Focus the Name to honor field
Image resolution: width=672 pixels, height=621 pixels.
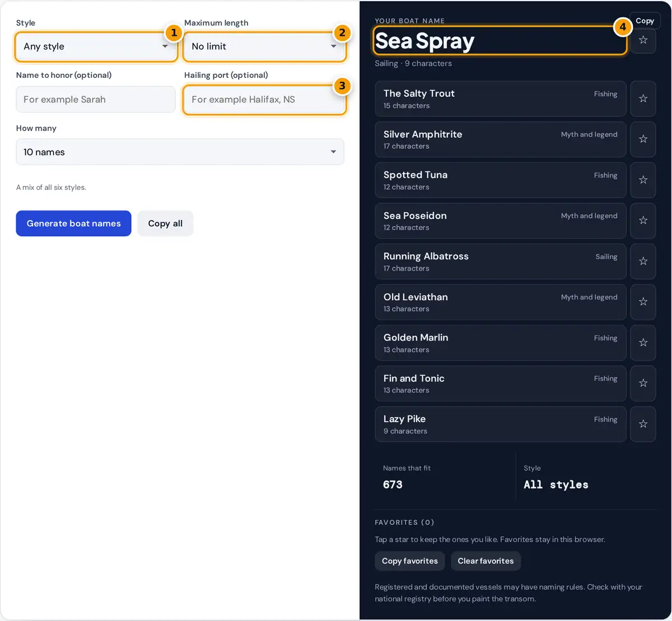[96, 99]
